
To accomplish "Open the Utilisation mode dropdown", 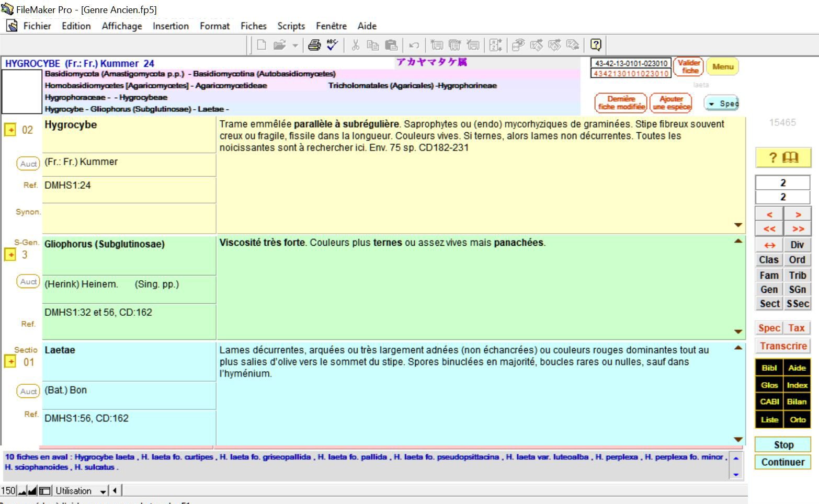I will click(x=81, y=491).
